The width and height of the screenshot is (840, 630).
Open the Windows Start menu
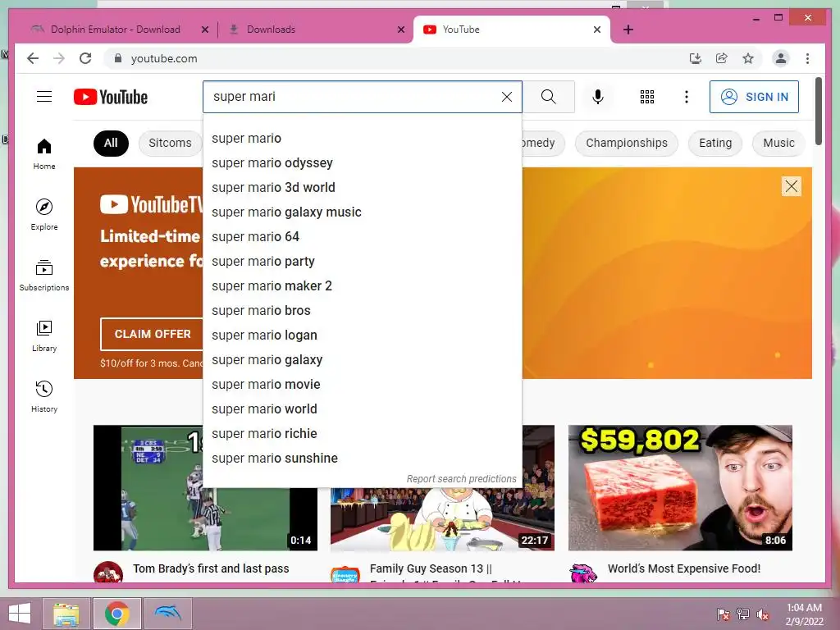(x=20, y=614)
